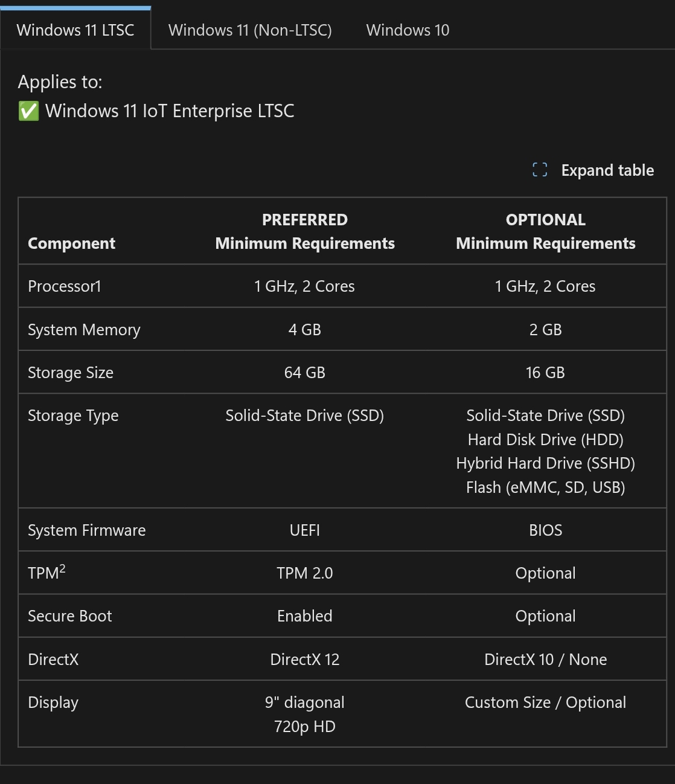Image resolution: width=675 pixels, height=784 pixels.
Task: Click the Hybrid Hard Drive (SSHD) text
Action: click(x=545, y=463)
